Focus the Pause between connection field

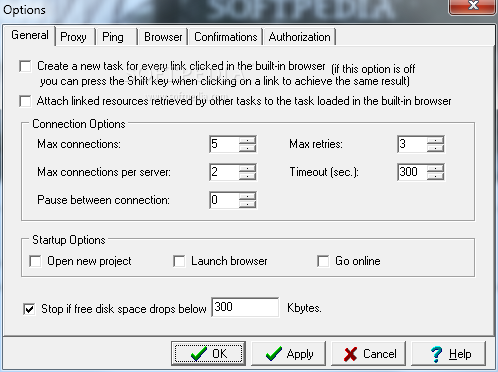(224, 200)
